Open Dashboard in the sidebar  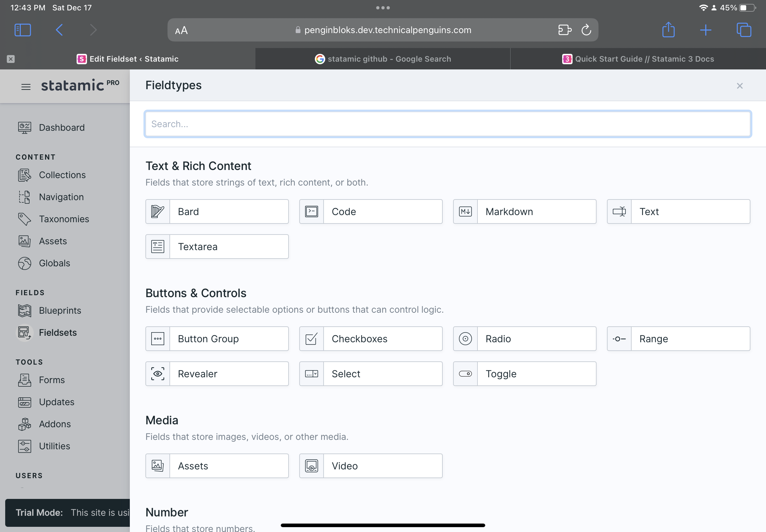tap(52, 128)
